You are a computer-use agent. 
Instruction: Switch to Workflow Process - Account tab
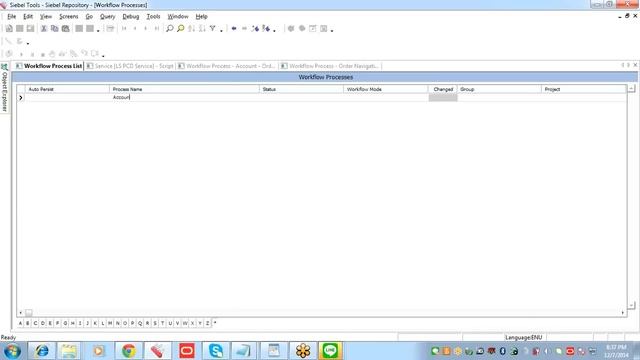click(x=227, y=66)
